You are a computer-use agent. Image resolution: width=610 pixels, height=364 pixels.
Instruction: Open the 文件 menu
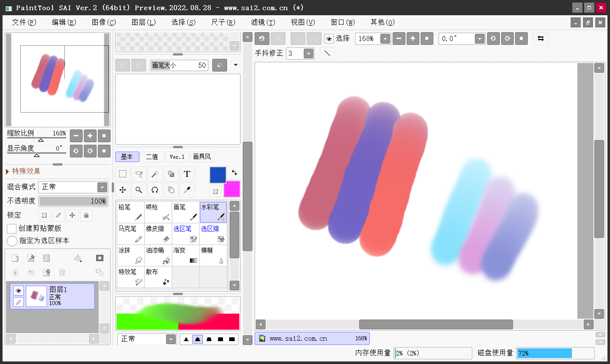click(x=24, y=22)
